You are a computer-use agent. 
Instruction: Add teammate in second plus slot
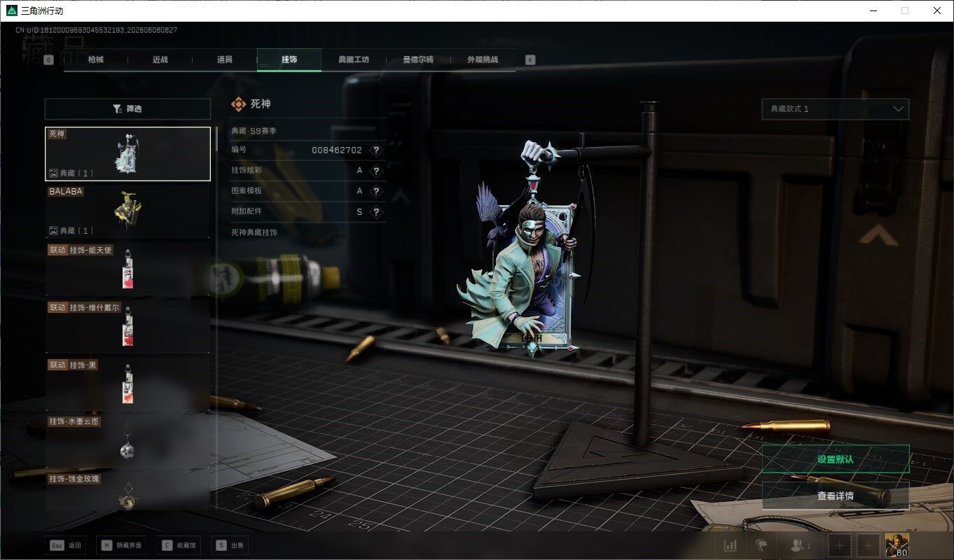point(869,545)
